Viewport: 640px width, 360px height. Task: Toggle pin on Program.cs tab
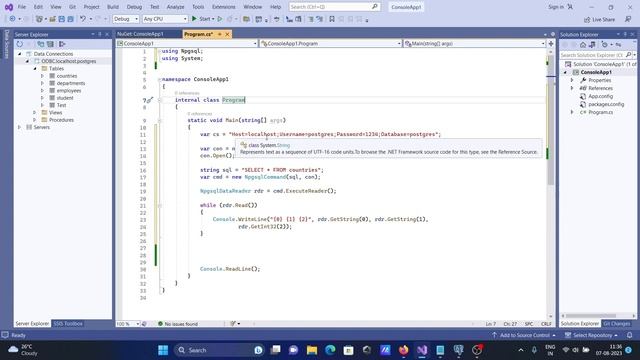(x=220, y=34)
